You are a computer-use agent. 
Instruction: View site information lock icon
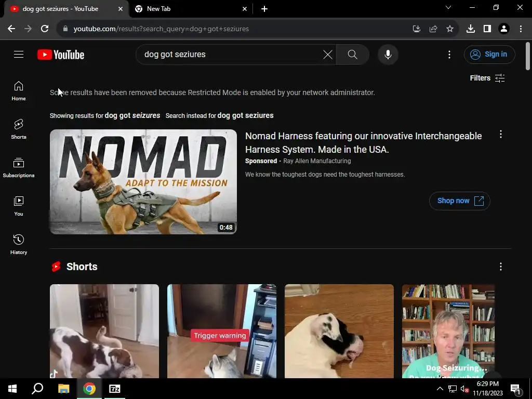[x=65, y=29]
